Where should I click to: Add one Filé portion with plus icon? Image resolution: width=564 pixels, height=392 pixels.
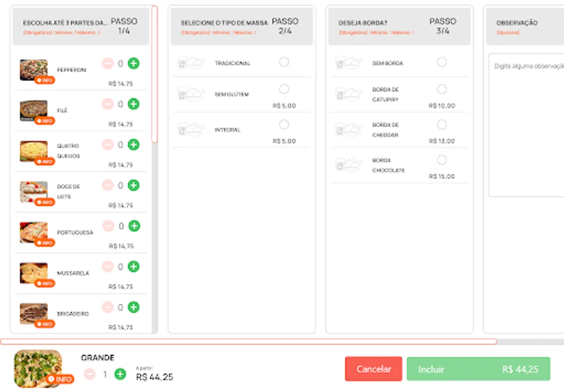[x=133, y=104]
